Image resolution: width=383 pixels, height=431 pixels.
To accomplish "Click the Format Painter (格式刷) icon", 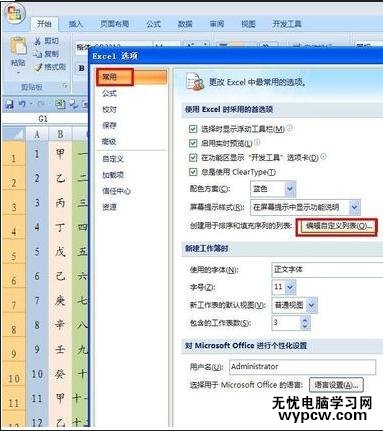I will pos(38,67).
